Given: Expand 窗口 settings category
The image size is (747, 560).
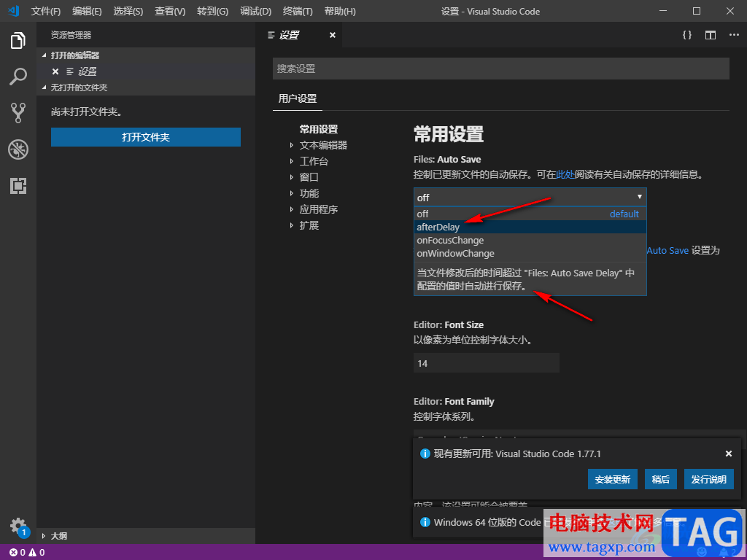Looking at the screenshot, I should (309, 177).
